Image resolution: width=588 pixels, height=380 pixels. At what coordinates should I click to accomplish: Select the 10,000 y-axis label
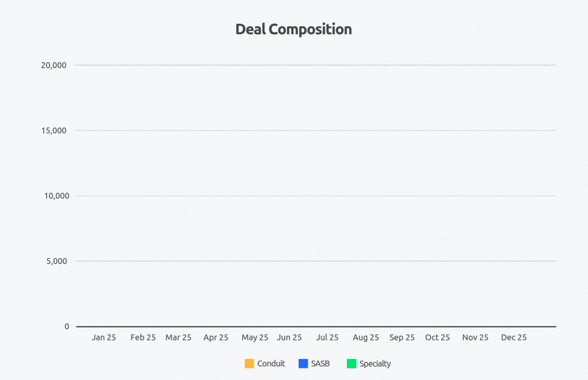coord(57,196)
